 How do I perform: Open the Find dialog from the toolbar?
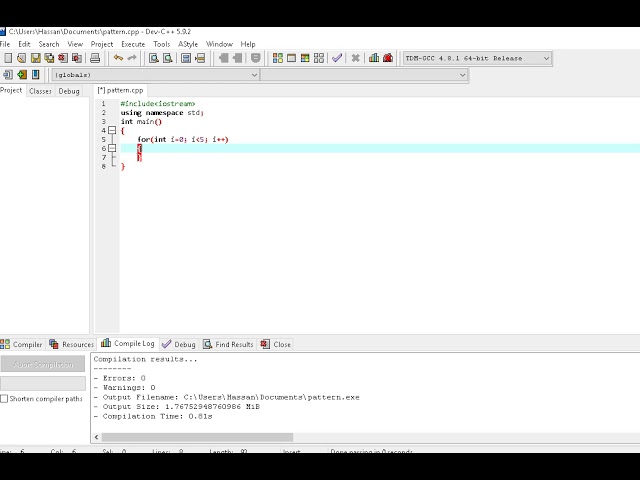[153, 58]
